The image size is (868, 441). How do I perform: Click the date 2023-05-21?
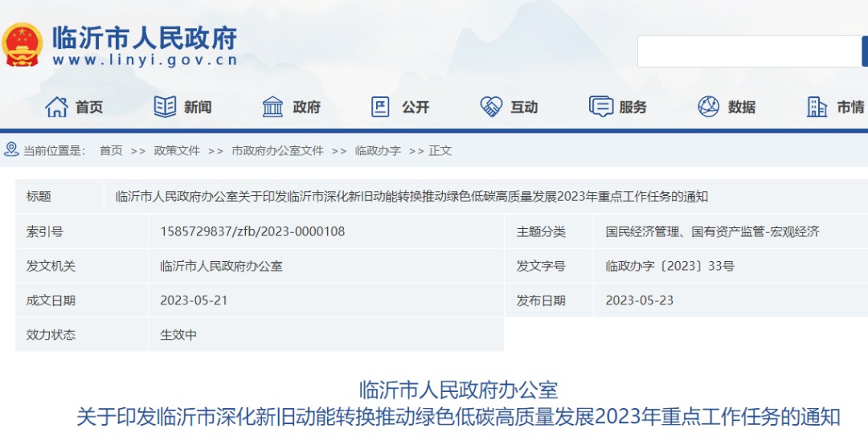click(x=194, y=300)
